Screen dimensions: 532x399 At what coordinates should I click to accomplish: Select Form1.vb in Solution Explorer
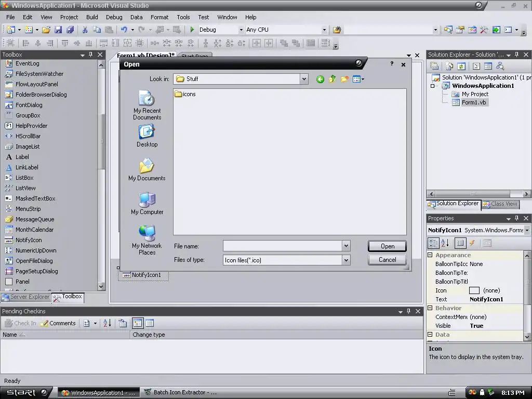(x=474, y=102)
